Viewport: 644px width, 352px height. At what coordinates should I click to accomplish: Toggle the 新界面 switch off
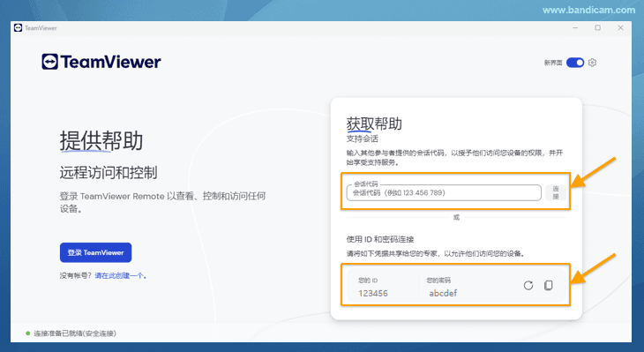click(x=575, y=63)
